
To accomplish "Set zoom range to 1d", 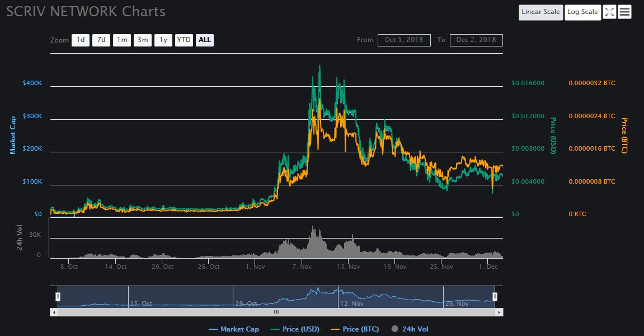I will coord(81,40).
